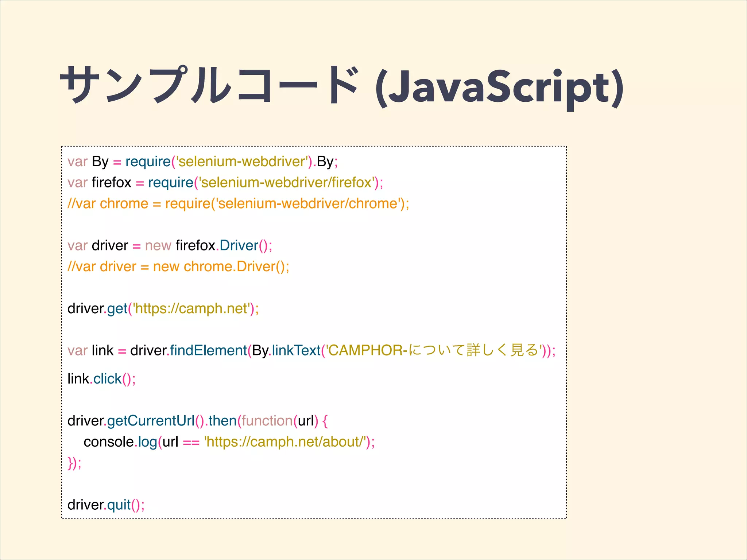This screenshot has width=747, height=560.
Task: Click the line 'var By = require('selenium-webdriver').By;'
Action: point(203,162)
